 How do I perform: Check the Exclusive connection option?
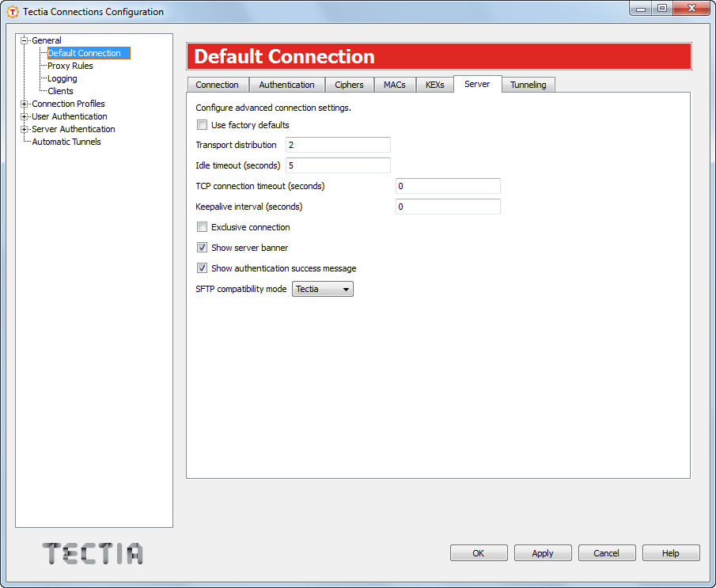tap(202, 226)
